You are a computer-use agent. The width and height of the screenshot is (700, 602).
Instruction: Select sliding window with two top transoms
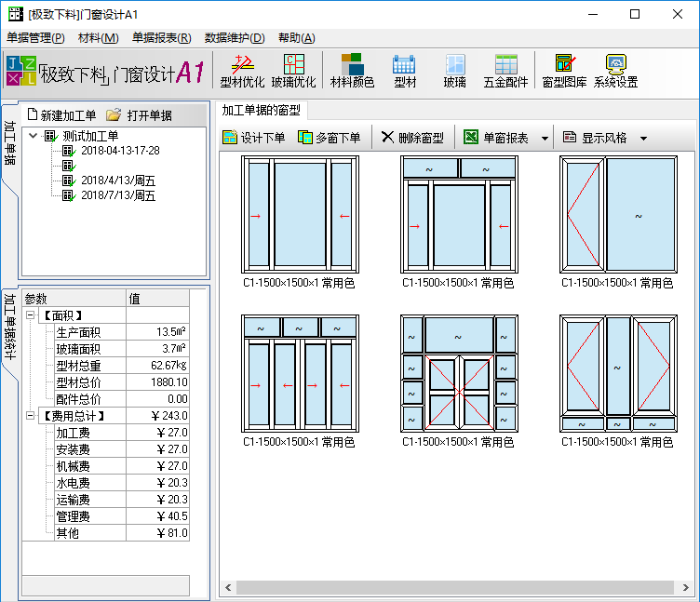pos(459,214)
